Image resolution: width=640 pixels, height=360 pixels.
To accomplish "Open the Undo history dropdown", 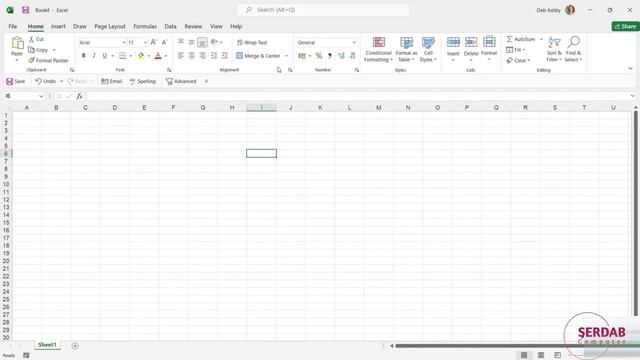I will (61, 81).
